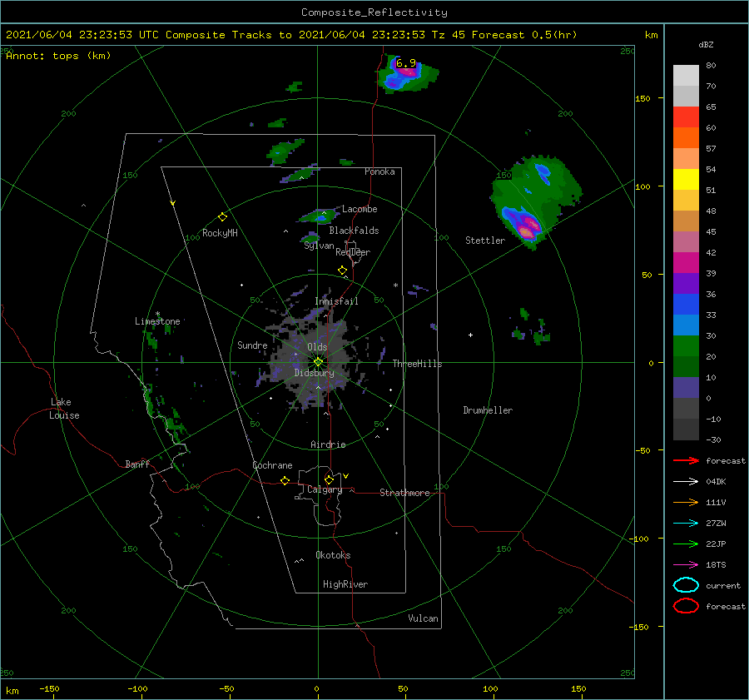Click the HighRiver town label
Image resolution: width=749 pixels, height=700 pixels.
click(345, 584)
